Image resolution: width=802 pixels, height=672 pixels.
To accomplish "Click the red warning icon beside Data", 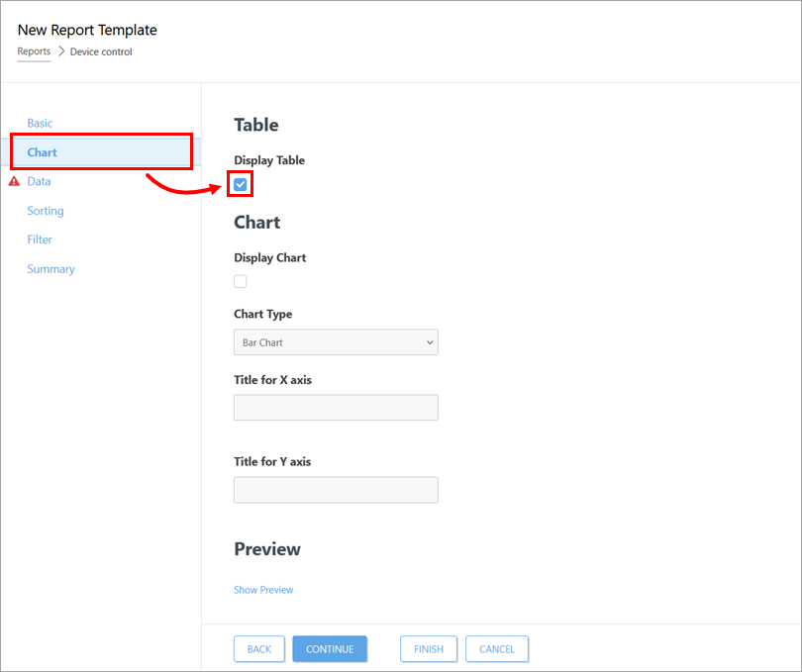I will pos(14,181).
